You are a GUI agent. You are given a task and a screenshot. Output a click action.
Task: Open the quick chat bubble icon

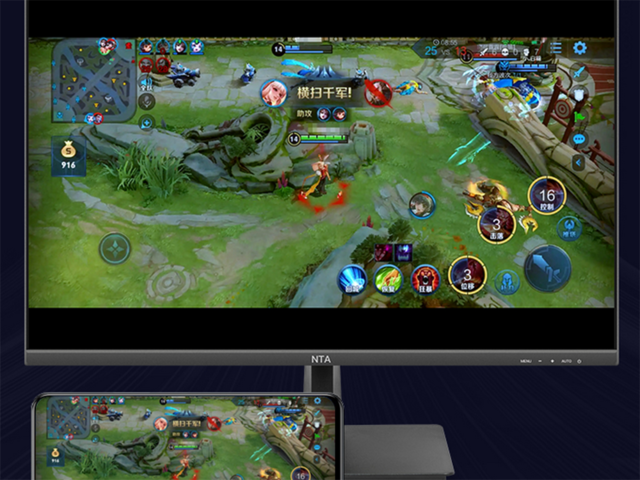tap(579, 139)
